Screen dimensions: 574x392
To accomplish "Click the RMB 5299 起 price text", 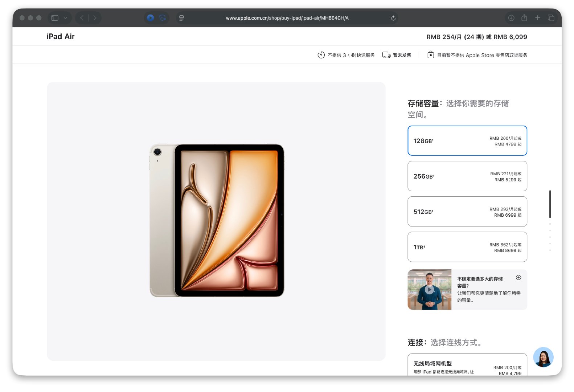I will click(x=508, y=180).
